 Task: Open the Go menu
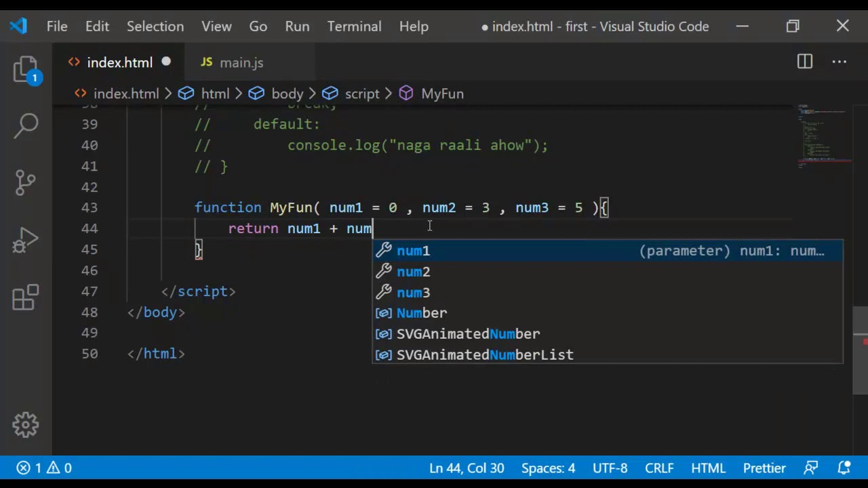(x=258, y=26)
